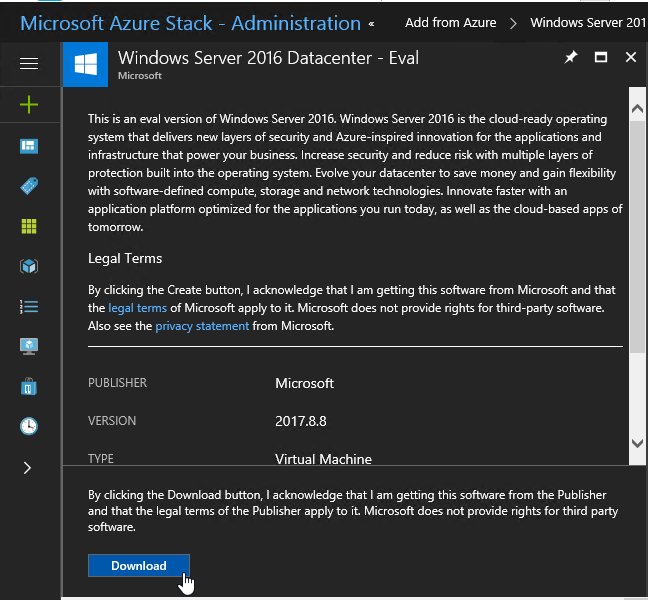Open the hamburger menu in the sidebar
Screen dimensions: 648x600
coord(29,64)
